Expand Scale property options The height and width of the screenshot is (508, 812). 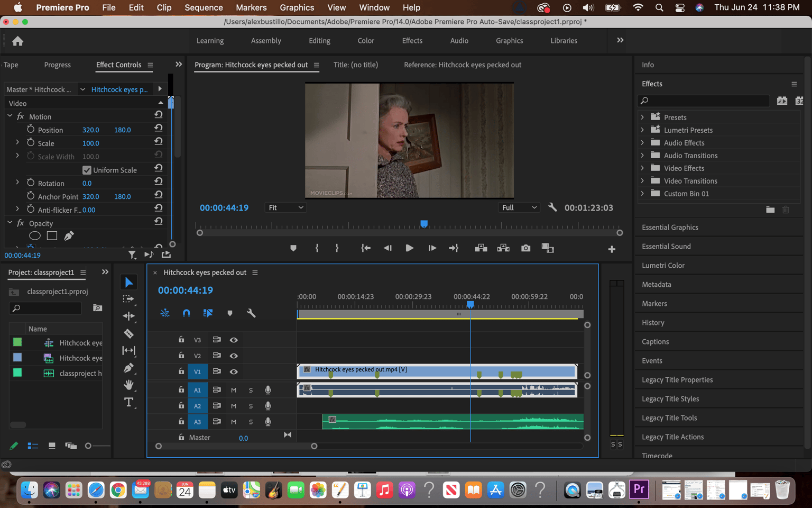[17, 142]
